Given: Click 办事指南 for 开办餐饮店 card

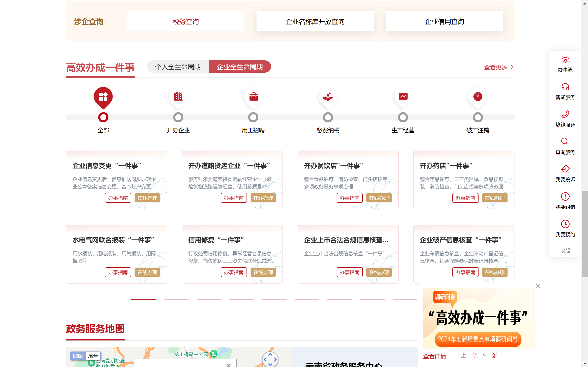Looking at the screenshot, I should tap(349, 198).
